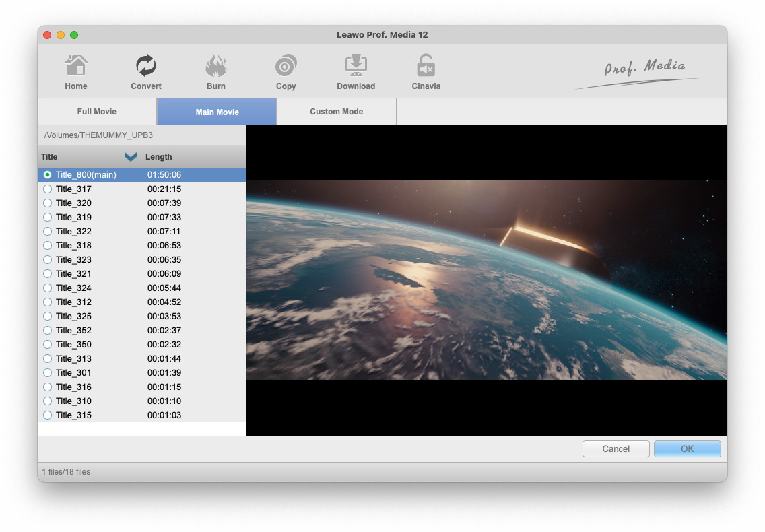The image size is (765, 532).
Task: Switch to the Custom Mode tab
Action: coord(336,112)
